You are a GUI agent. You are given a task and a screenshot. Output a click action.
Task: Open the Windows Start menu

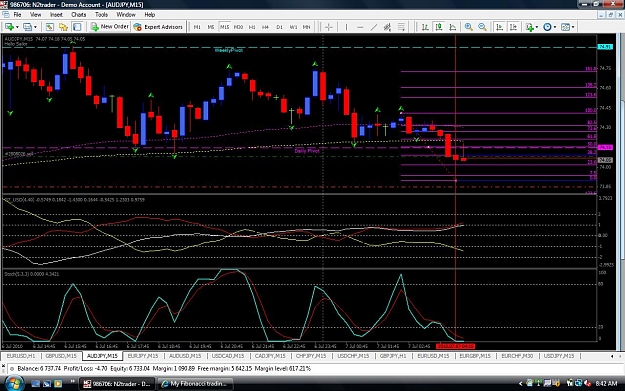click(x=14, y=383)
